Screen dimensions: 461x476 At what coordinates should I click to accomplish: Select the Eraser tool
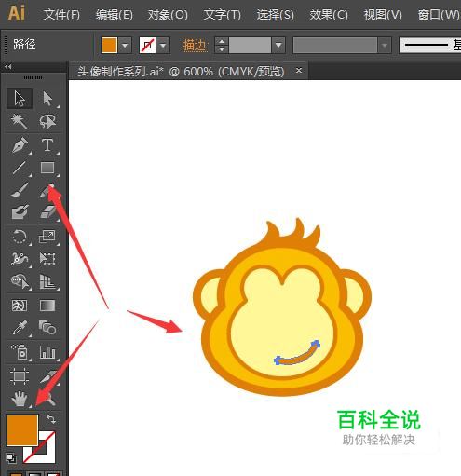click(x=47, y=212)
